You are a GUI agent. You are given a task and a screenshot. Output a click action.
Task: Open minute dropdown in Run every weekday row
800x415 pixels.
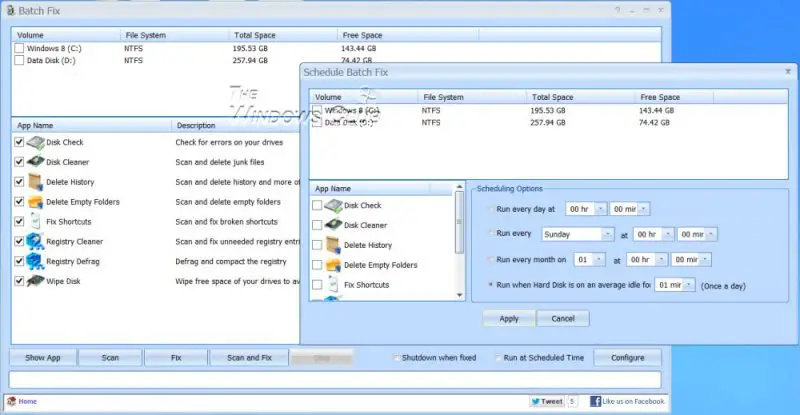[x=711, y=234]
